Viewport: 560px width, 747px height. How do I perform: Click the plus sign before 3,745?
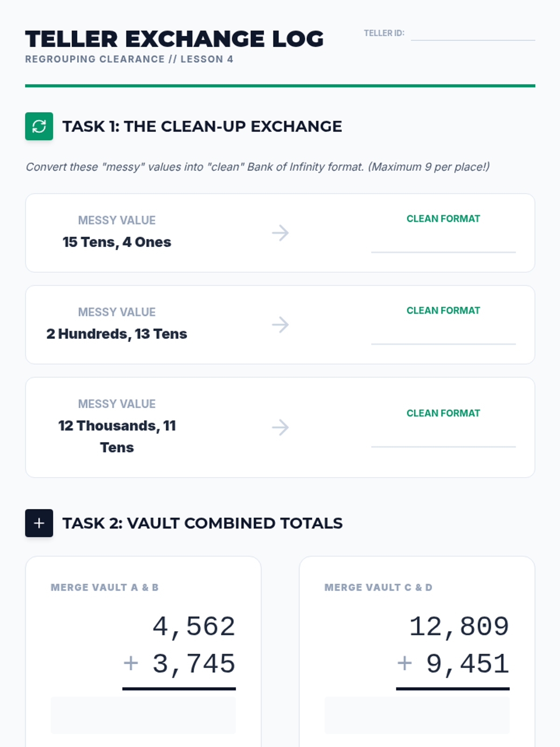click(131, 663)
